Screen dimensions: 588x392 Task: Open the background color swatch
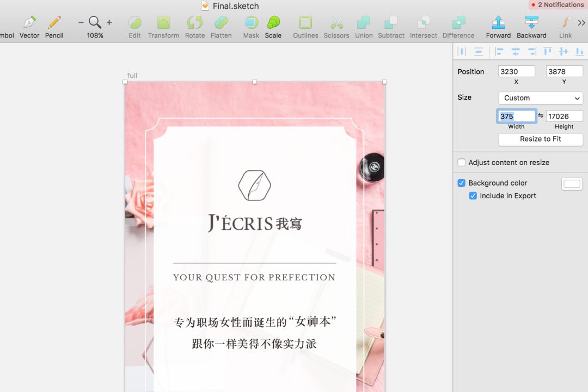(x=572, y=184)
